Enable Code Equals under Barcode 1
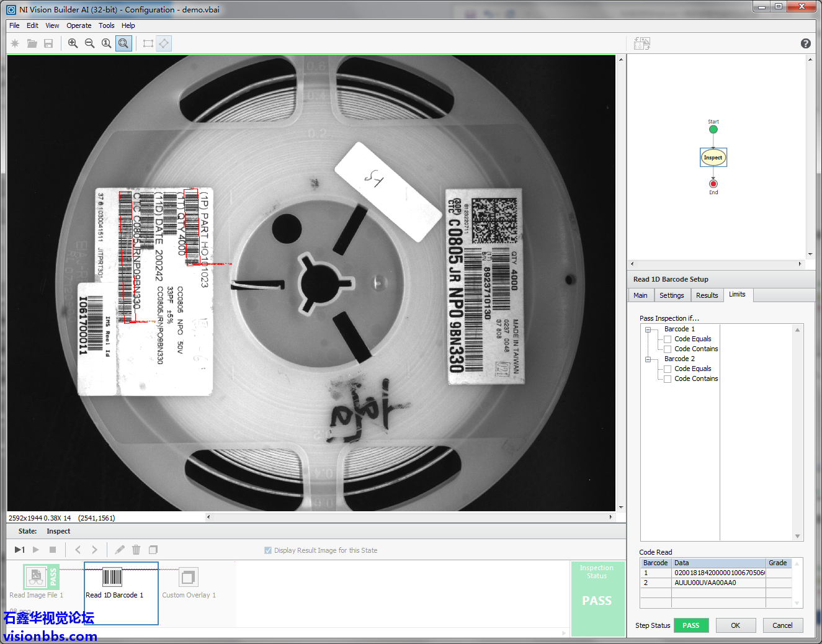The image size is (822, 644). pos(668,339)
